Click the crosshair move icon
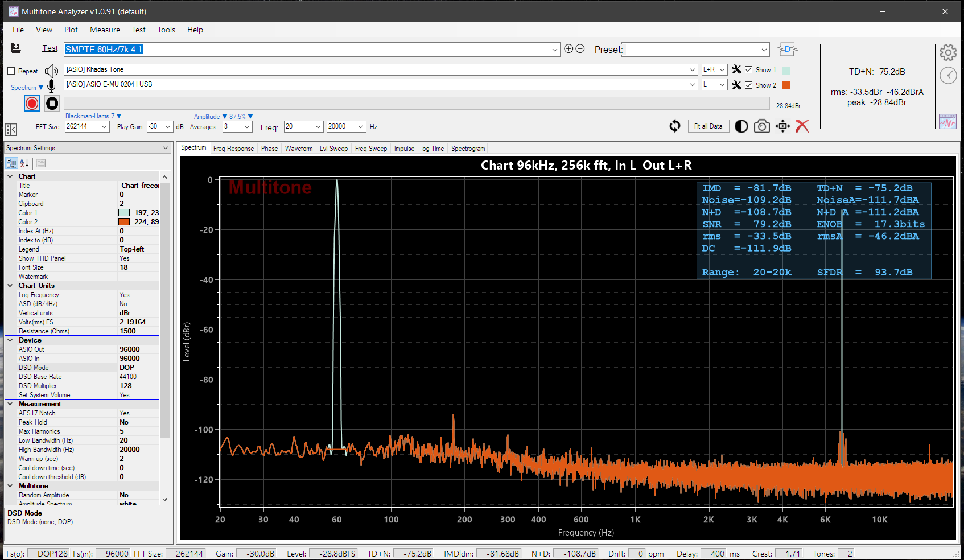 [x=782, y=126]
